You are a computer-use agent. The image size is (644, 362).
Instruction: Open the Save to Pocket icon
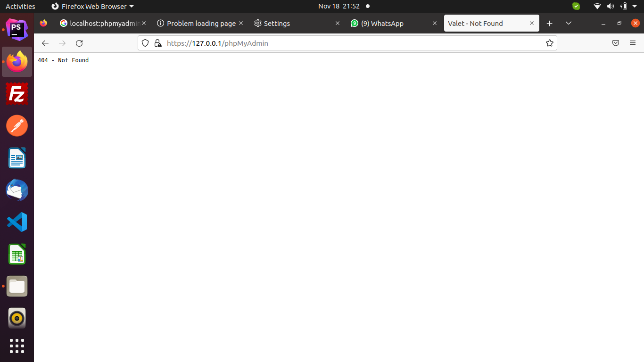pos(615,43)
